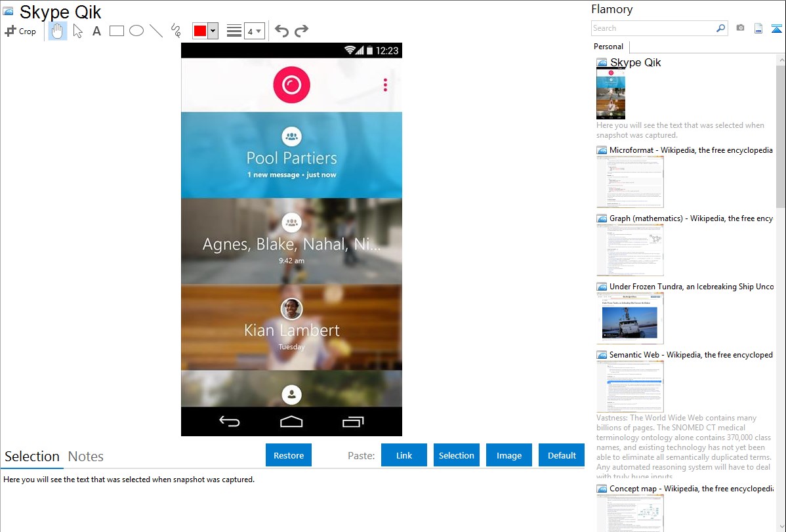Select the straight line tool
Image resolution: width=786 pixels, height=532 pixels.
156,31
